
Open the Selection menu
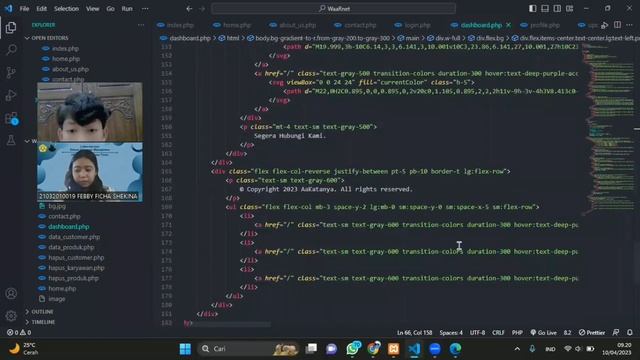point(66,8)
